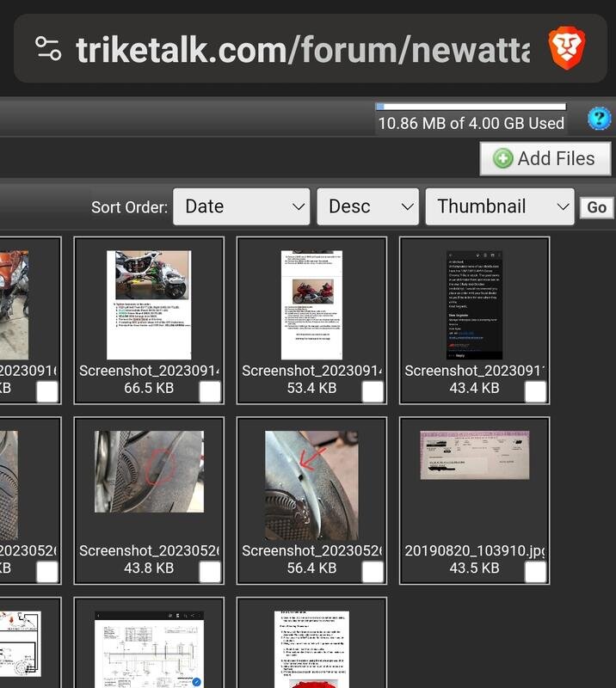This screenshot has width=616, height=688.
Task: Click the 43.8 KB file size label
Action: tap(149, 568)
